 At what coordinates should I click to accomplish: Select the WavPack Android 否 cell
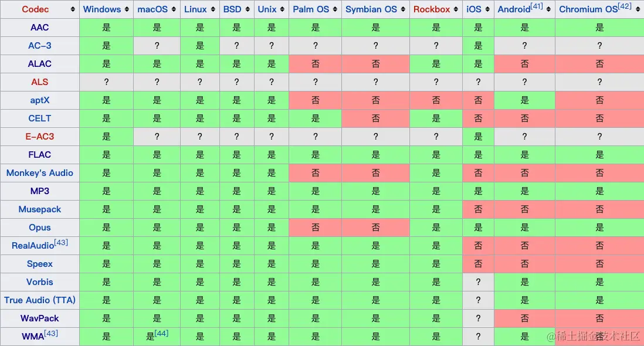(x=524, y=318)
